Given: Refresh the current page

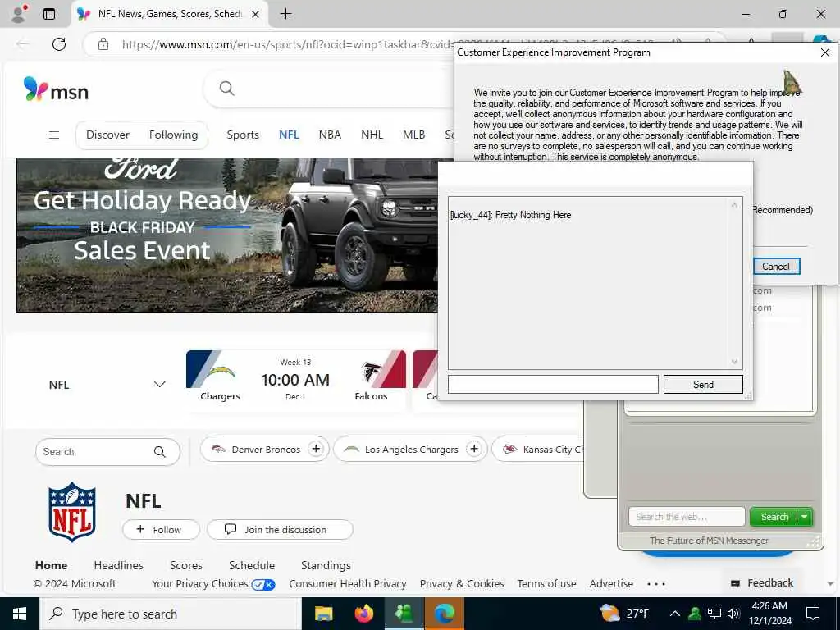Looking at the screenshot, I should pyautogui.click(x=59, y=44).
